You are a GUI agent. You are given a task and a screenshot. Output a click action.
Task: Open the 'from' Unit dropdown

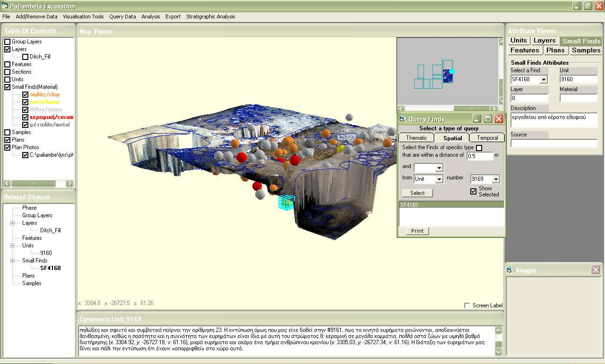(439, 179)
